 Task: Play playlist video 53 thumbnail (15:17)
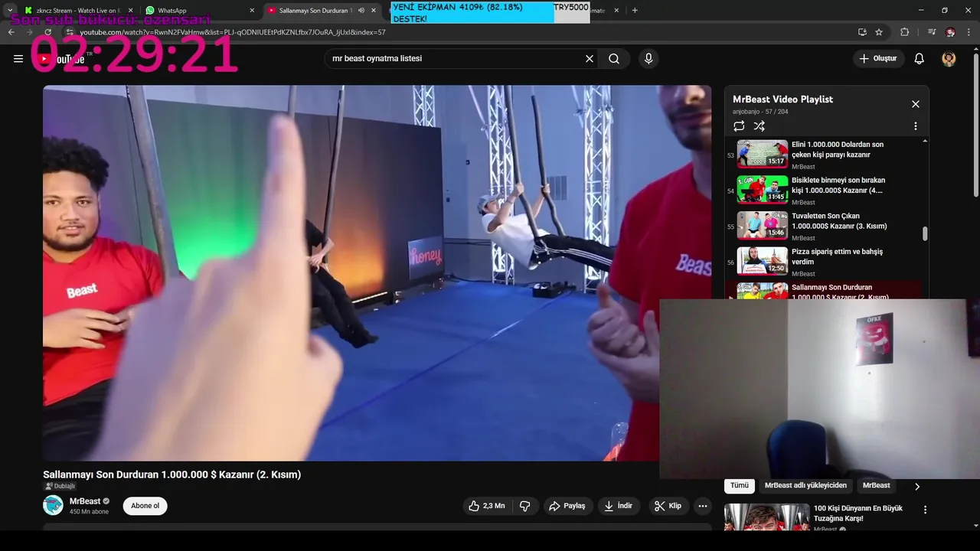[x=763, y=154]
